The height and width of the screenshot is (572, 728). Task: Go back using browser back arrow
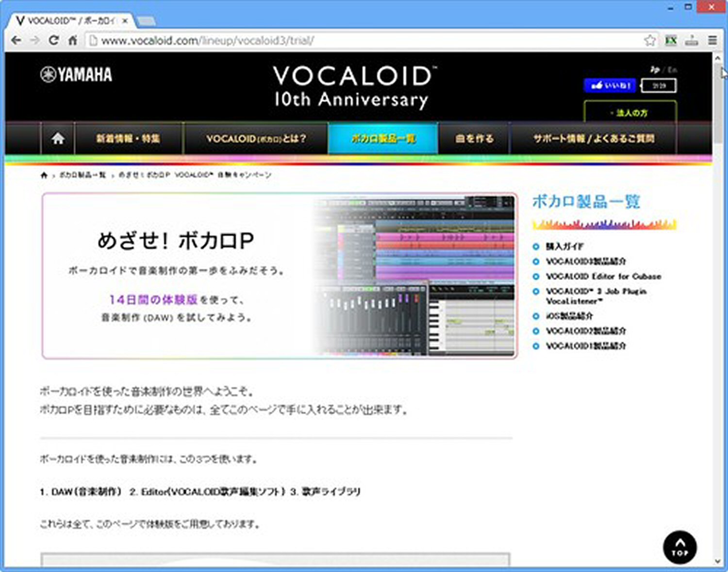(16, 40)
